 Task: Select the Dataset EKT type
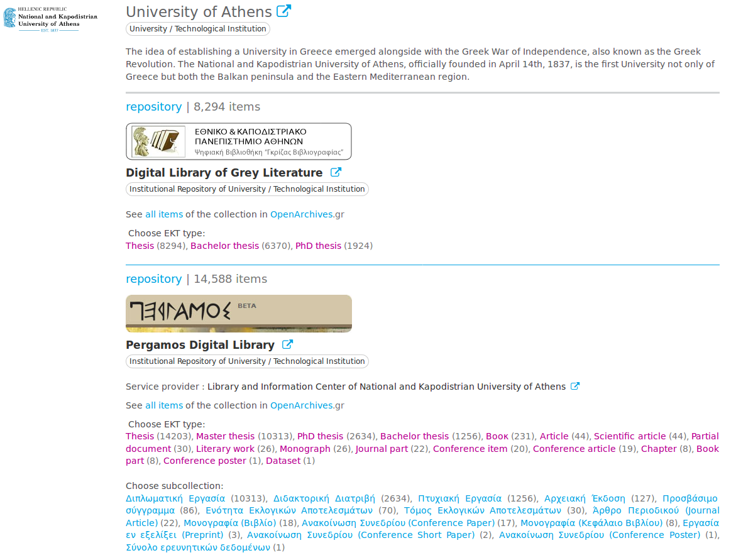tap(283, 461)
